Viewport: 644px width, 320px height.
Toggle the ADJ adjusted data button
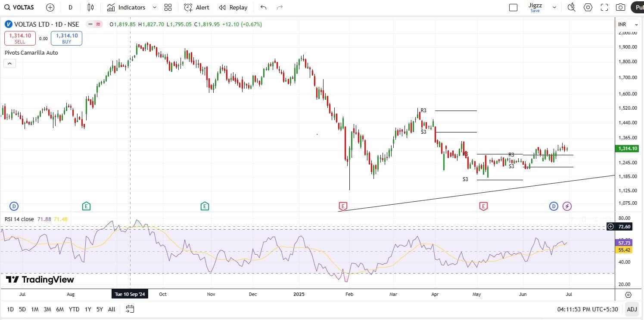click(632, 309)
